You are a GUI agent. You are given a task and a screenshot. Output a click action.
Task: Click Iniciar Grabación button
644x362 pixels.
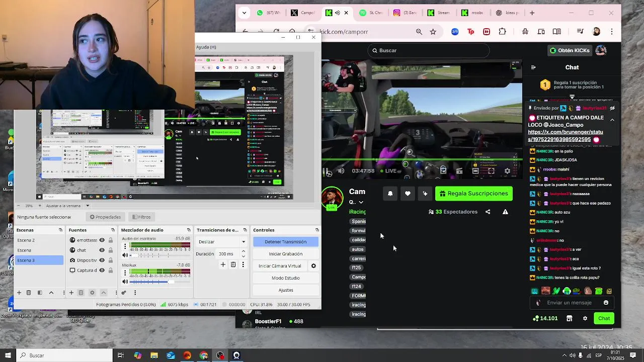click(x=285, y=254)
